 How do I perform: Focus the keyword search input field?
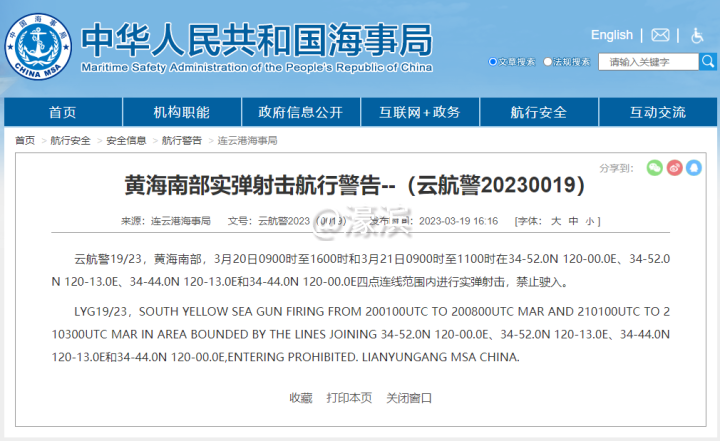pos(648,62)
